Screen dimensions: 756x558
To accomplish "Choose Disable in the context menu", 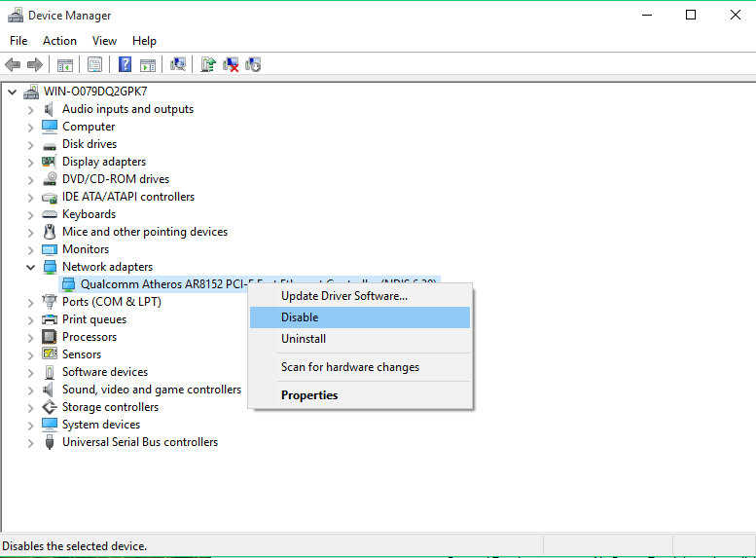I will point(360,317).
